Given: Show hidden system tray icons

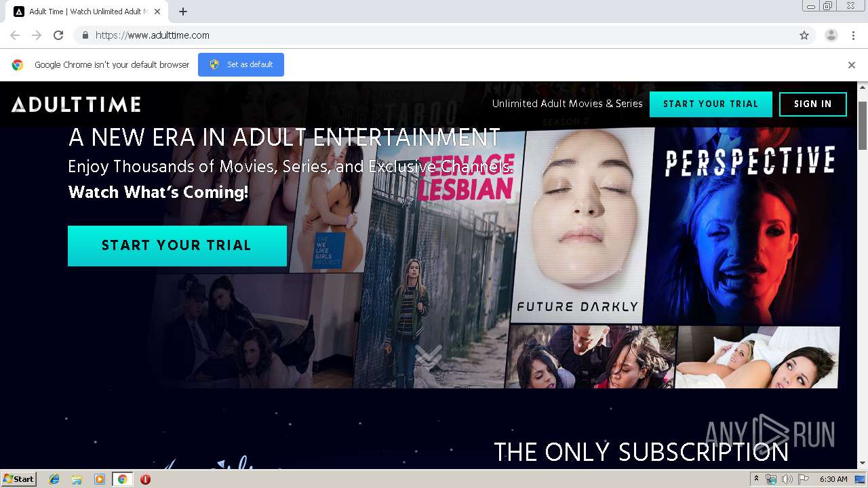Looking at the screenshot, I should [757, 479].
